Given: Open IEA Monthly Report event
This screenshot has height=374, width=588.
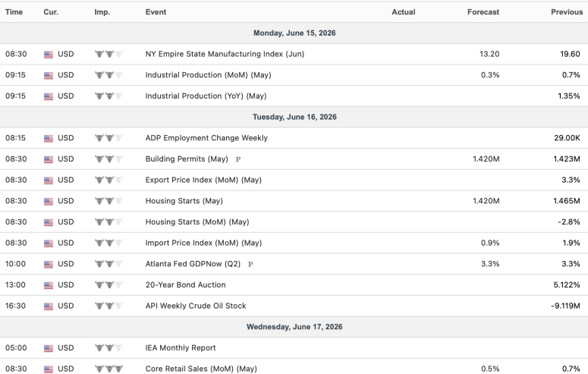Looking at the screenshot, I should [x=181, y=348].
